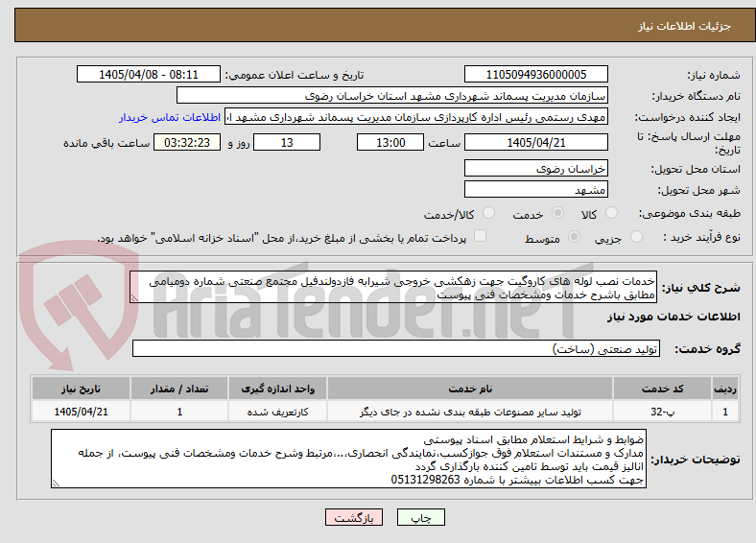Click the گروه خدمت field تولید صنعتی (ساخت)
This screenshot has height=543, width=756.
[396, 348]
